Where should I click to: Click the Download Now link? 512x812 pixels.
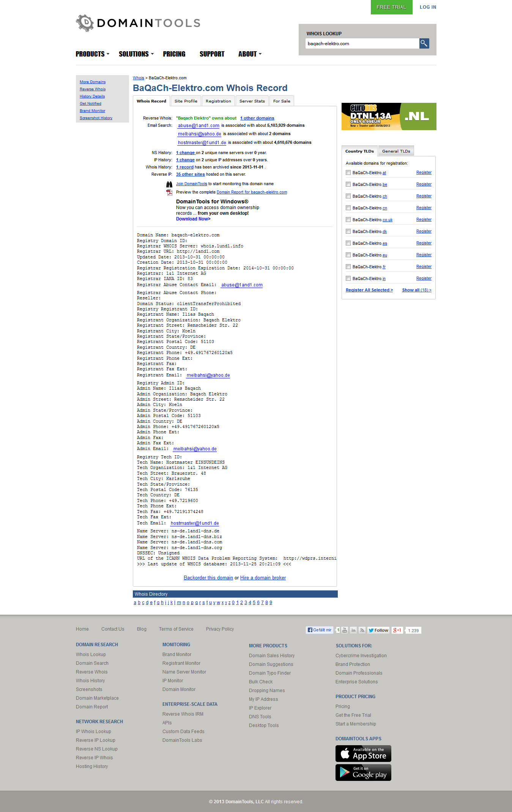pos(193,219)
